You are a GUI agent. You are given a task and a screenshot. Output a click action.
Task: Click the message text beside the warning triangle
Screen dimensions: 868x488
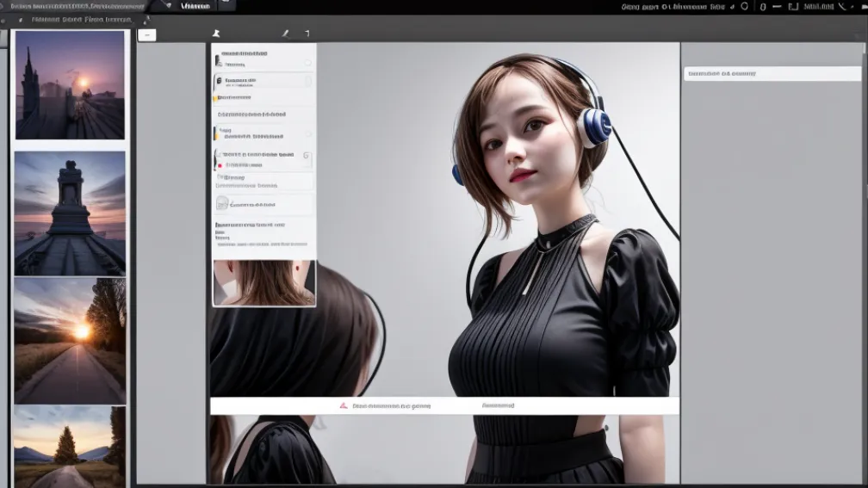[391, 405]
